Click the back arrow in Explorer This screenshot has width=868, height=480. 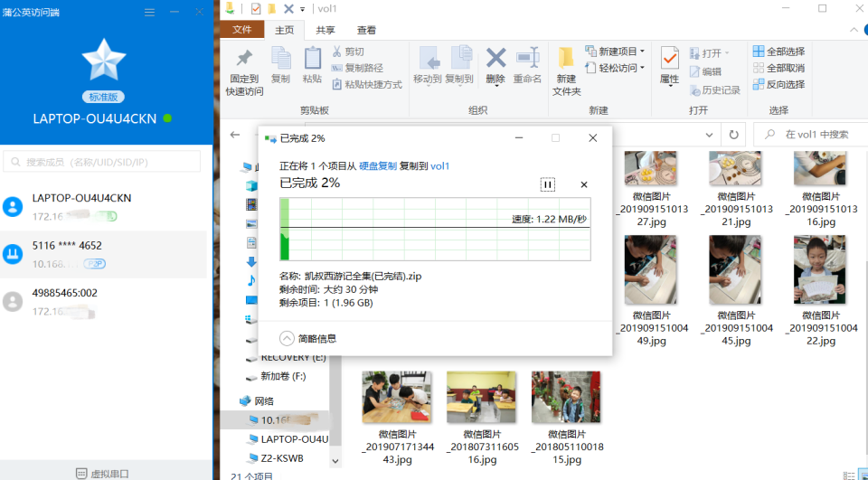point(235,135)
